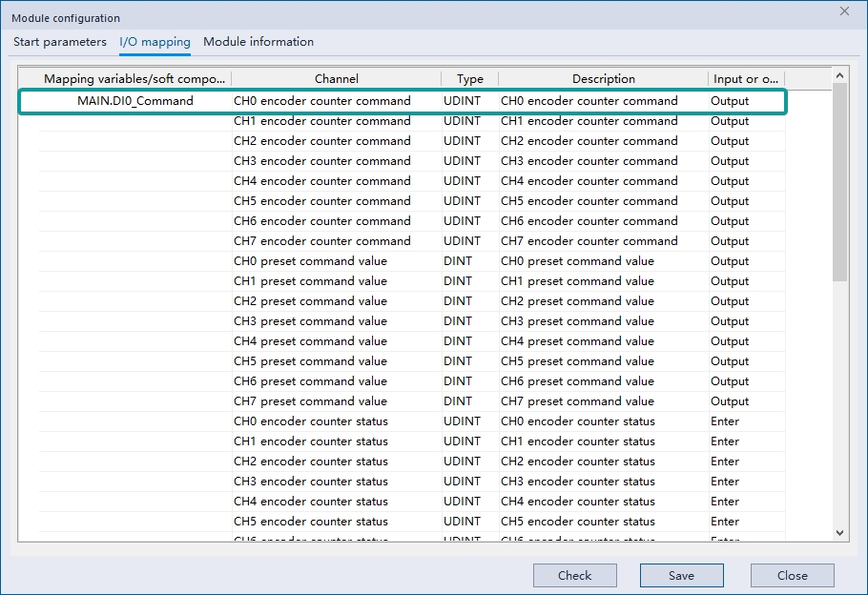Image resolution: width=868 pixels, height=595 pixels.
Task: Select the CH2 preset command value channel cell
Action: pyautogui.click(x=337, y=301)
